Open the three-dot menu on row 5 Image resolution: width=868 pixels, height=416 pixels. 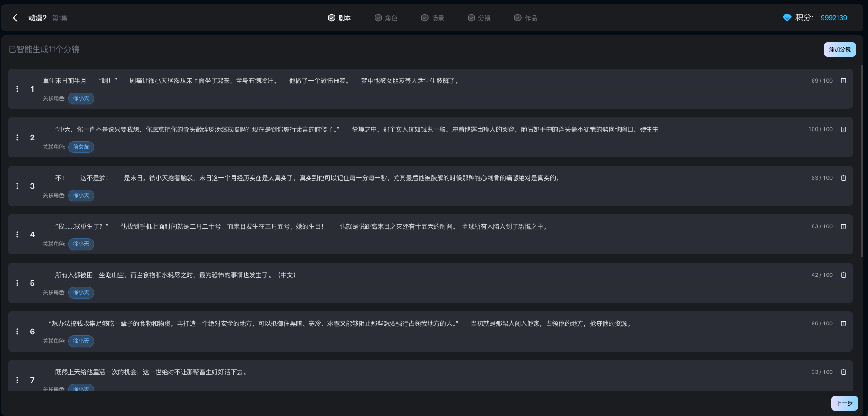pyautogui.click(x=17, y=283)
